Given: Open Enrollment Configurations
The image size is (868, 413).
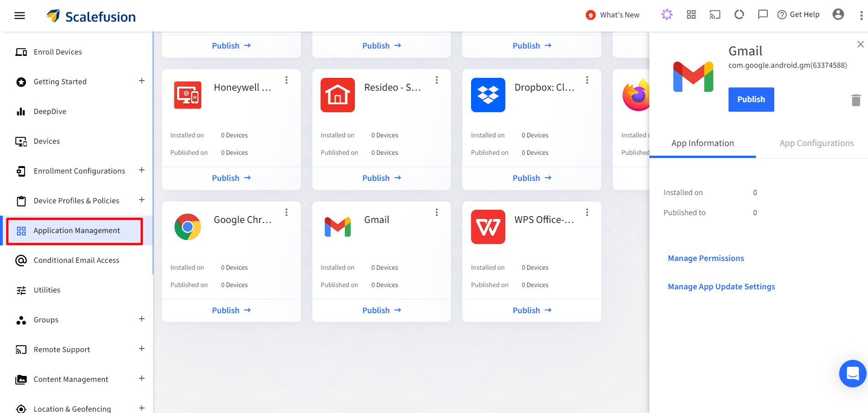Looking at the screenshot, I should click(79, 171).
